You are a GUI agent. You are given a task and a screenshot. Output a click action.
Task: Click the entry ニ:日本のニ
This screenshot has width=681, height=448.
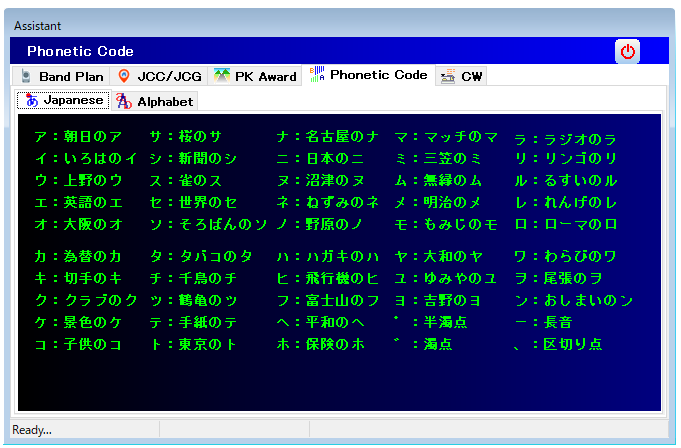[320, 159]
